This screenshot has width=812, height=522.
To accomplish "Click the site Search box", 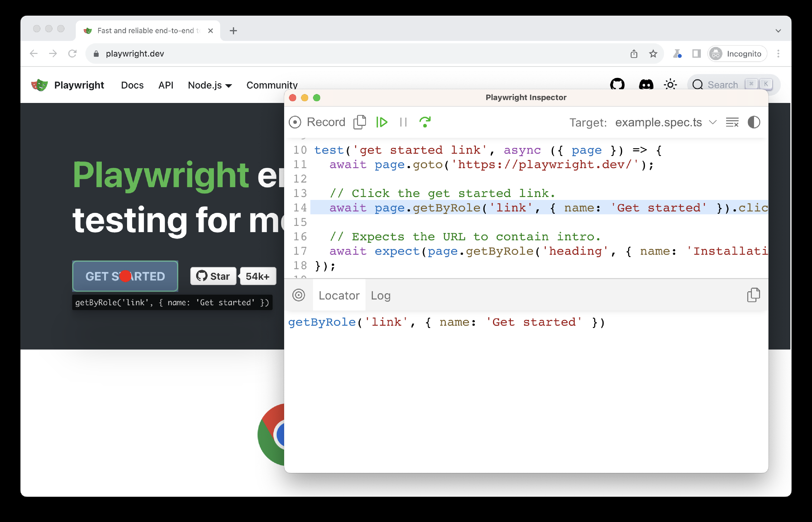I will 733,84.
